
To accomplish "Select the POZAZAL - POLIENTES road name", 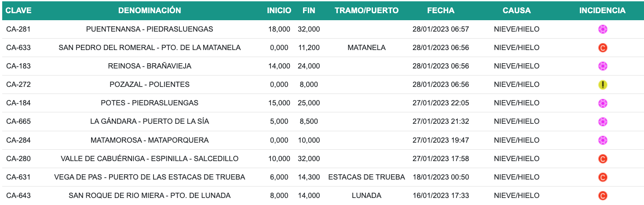I will tap(150, 84).
